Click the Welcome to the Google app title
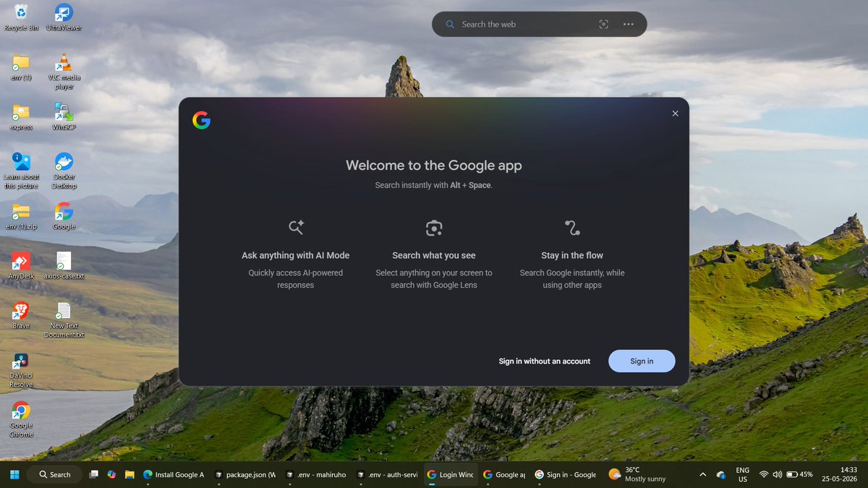Viewport: 868px width, 488px height. (x=434, y=165)
